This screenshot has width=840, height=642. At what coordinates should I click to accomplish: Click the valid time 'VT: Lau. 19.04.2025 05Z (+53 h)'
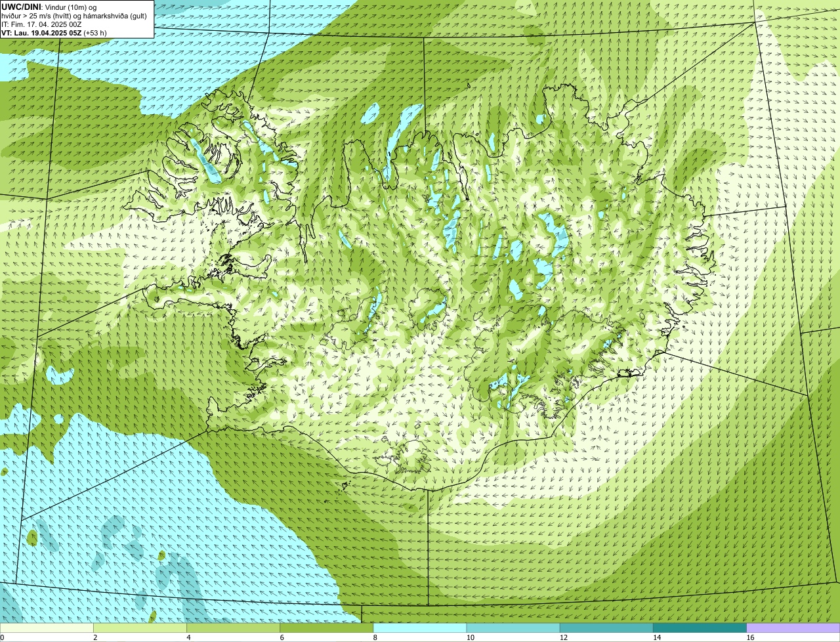coord(54,32)
